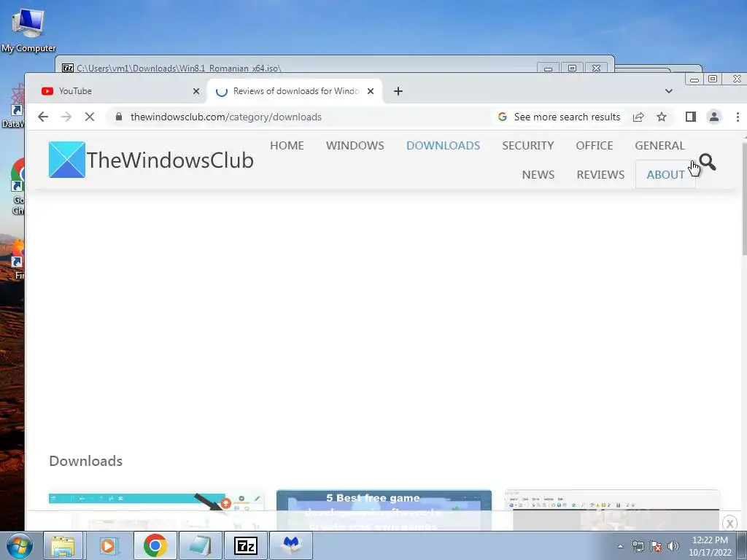Open the 5 Best free game article thumbnail

click(384, 510)
